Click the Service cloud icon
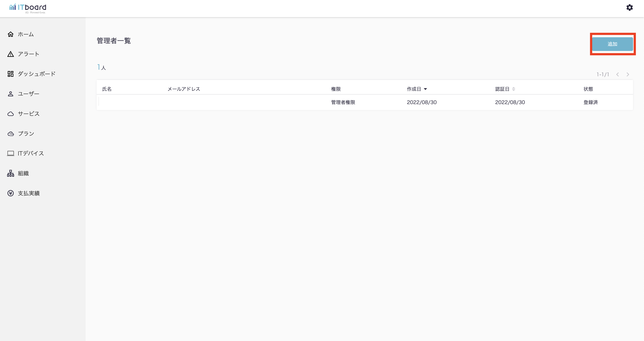644x341 pixels. 10,114
